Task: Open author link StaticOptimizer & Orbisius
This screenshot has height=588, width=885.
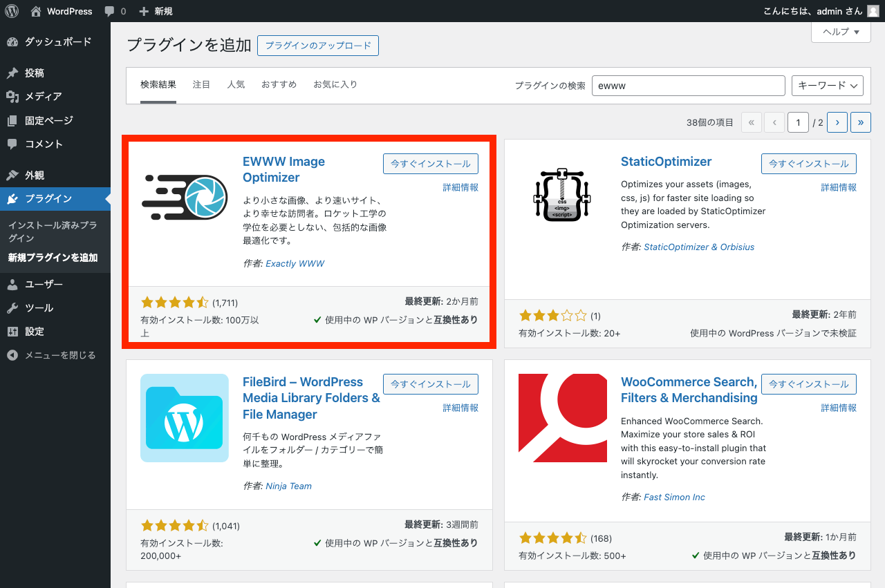Action: pos(699,247)
